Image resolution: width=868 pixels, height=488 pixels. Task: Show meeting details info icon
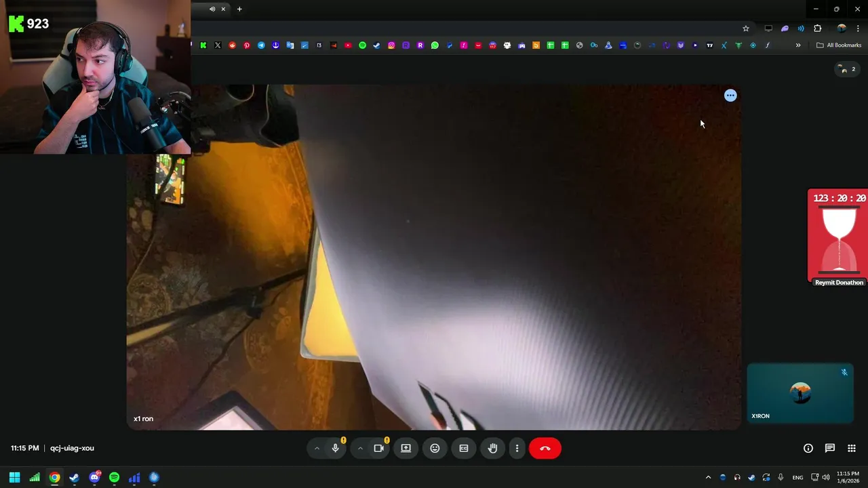point(808,448)
